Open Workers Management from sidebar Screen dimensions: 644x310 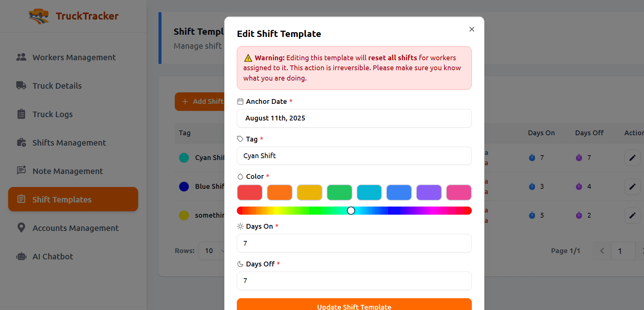click(x=74, y=57)
